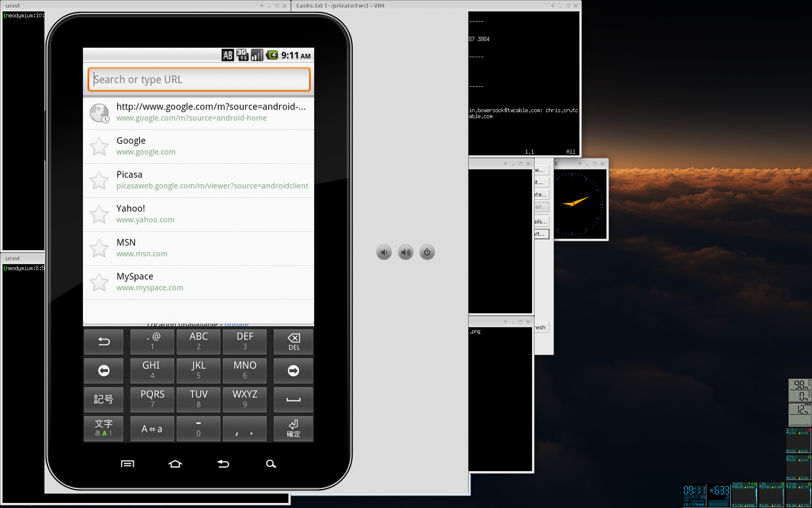Click the star icon beside Picasa
Image resolution: width=812 pixels, height=508 pixels.
pyautogui.click(x=99, y=181)
